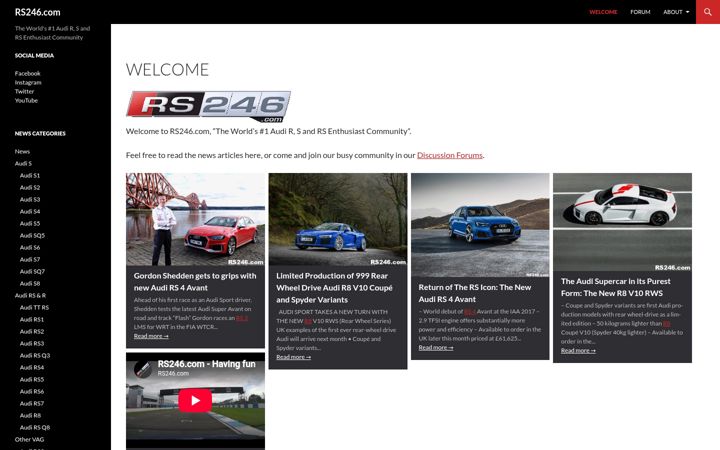Open the Audi S8 category

pos(30,283)
